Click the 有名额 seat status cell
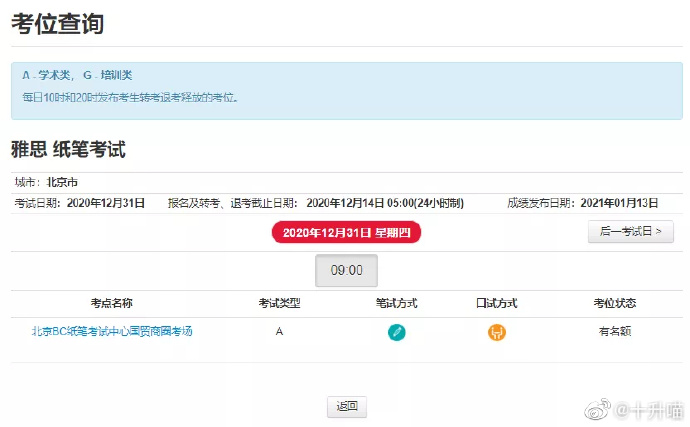The image size is (690, 427). click(x=615, y=331)
